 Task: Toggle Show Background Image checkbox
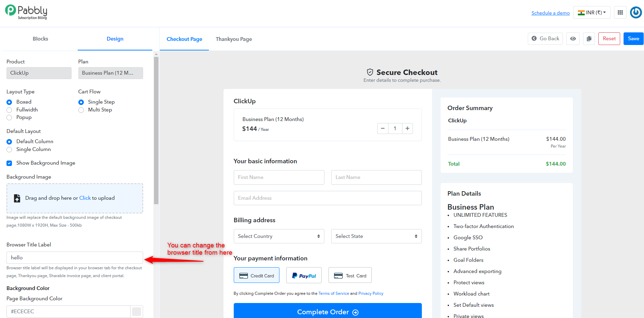pos(9,163)
